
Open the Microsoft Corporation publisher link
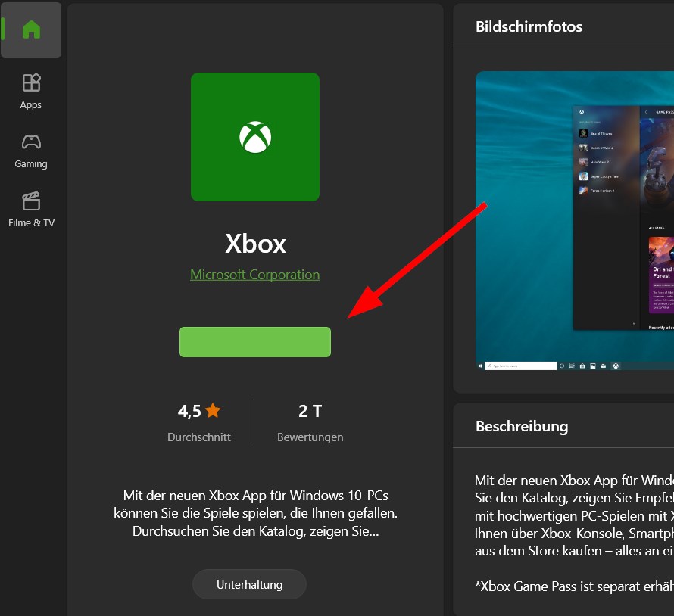(255, 275)
